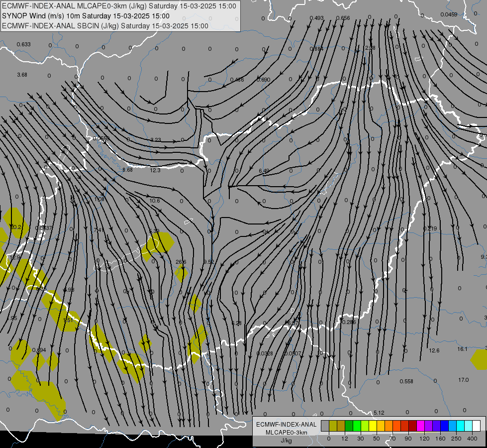Viewport: 487px width, 448px height.
Task: Click the 0.656 value on the map
Action: [x=343, y=18]
